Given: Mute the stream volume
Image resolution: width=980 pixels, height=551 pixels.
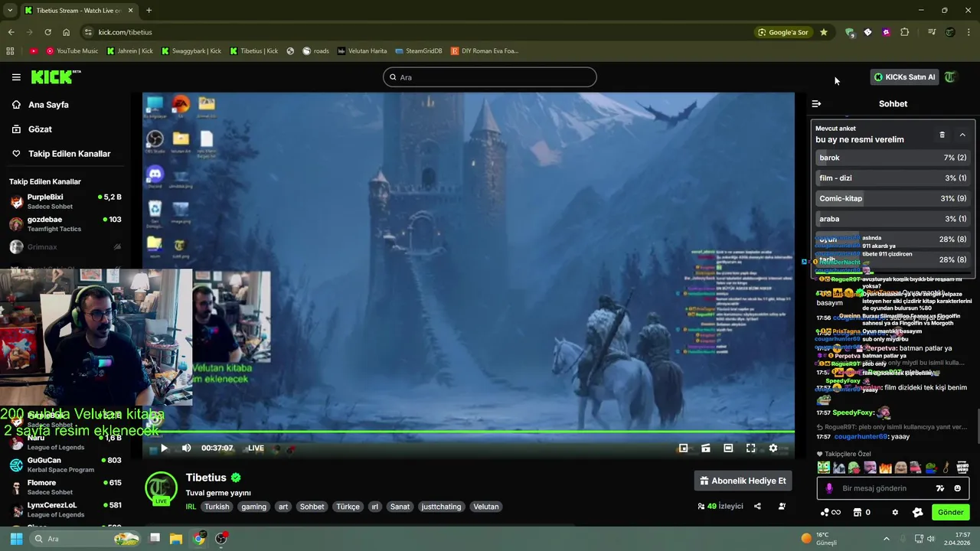Looking at the screenshot, I should (x=186, y=448).
